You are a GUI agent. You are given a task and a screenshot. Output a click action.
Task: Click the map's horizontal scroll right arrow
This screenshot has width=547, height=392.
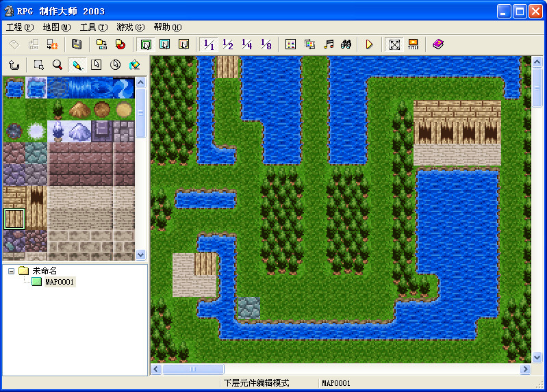coord(525,369)
